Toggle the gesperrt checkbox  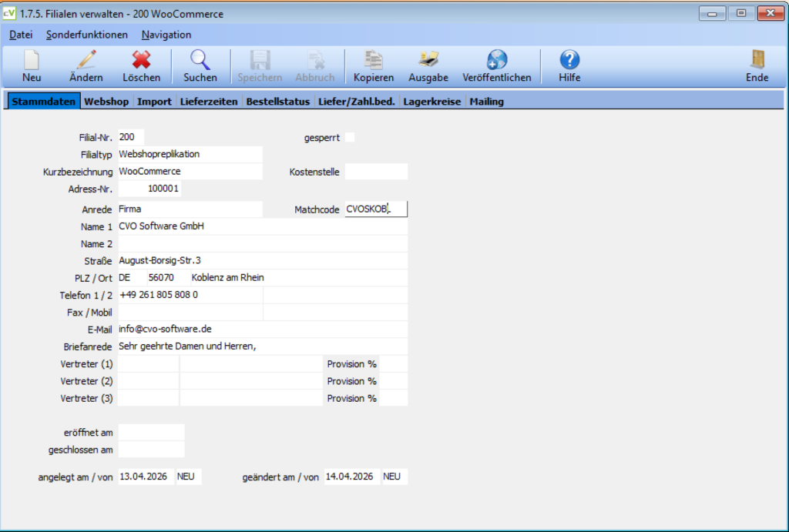pyautogui.click(x=350, y=137)
